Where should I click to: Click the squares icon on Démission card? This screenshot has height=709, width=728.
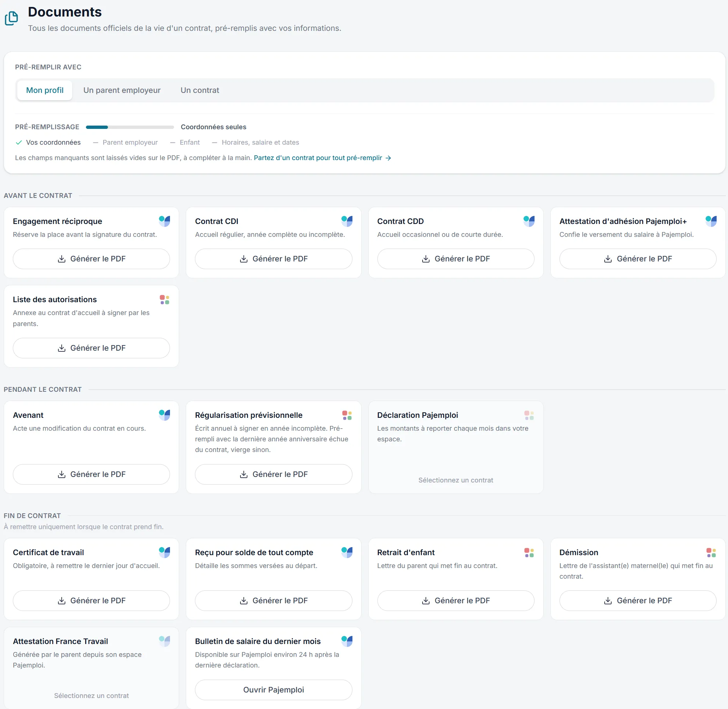tap(711, 552)
